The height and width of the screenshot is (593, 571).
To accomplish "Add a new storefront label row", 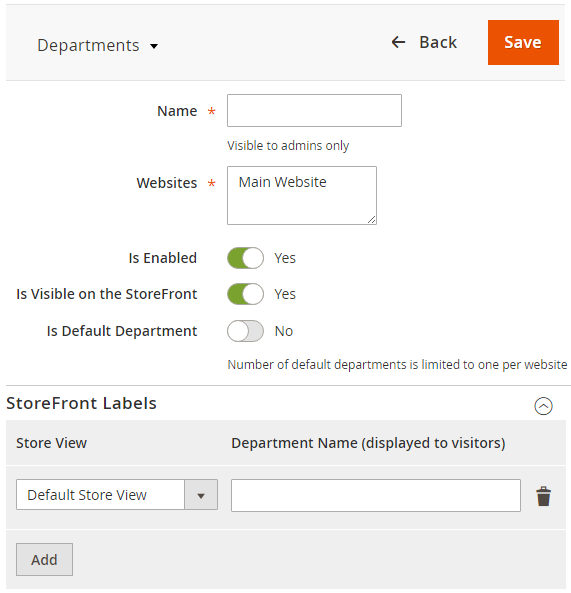I will tap(44, 560).
